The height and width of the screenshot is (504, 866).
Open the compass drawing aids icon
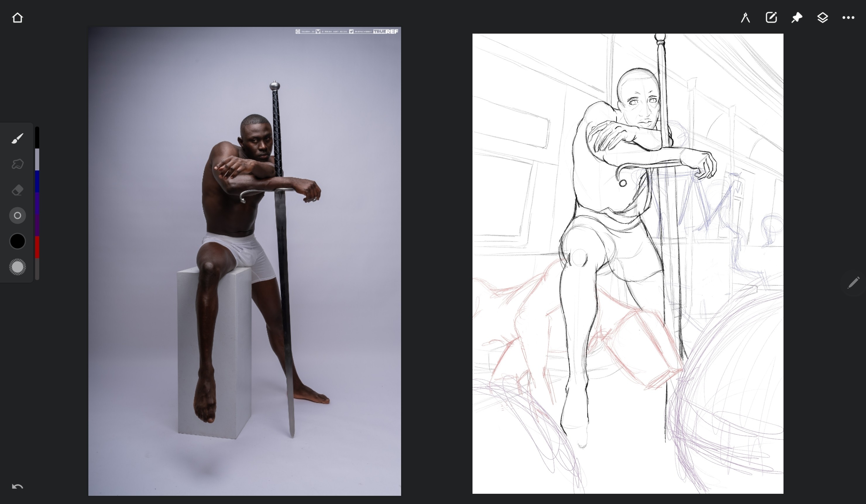[745, 18]
